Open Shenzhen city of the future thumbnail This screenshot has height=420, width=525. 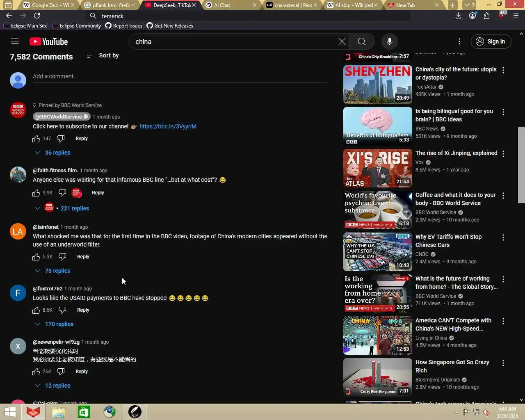click(378, 84)
